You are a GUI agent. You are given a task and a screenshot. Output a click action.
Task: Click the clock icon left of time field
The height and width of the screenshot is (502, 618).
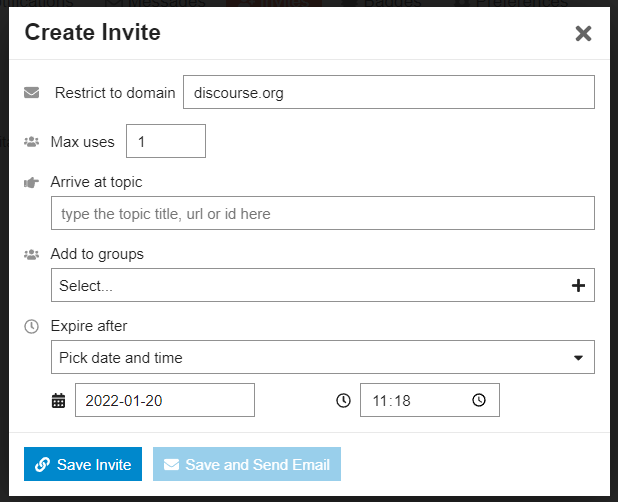point(343,400)
